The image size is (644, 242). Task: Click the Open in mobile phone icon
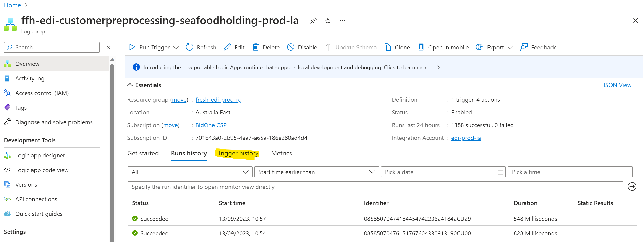(421, 47)
